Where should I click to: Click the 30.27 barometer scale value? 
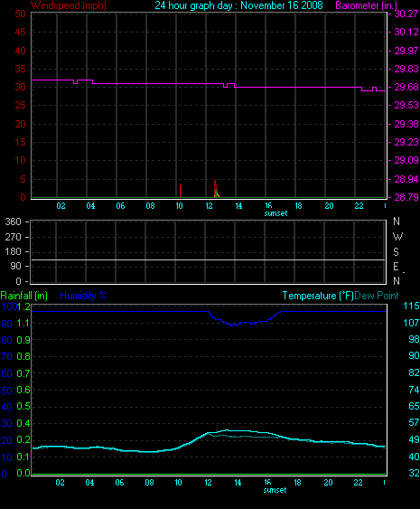coord(406,14)
